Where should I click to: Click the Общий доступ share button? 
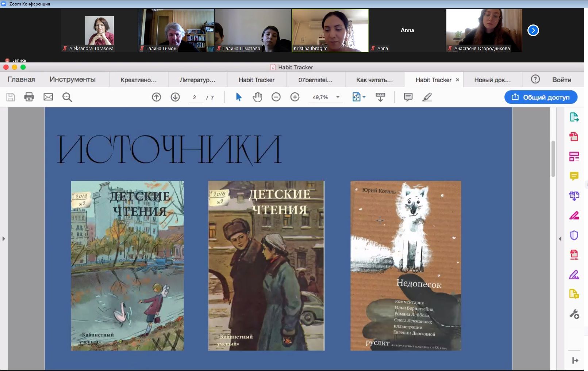click(x=541, y=97)
